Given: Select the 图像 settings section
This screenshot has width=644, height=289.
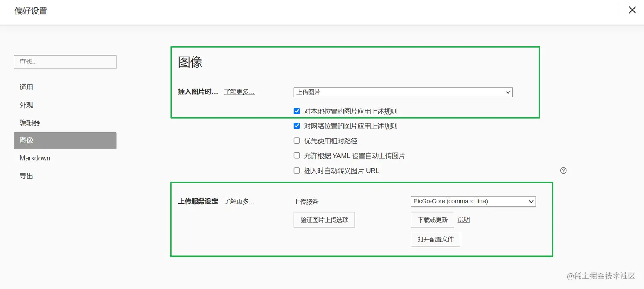Looking at the screenshot, I should [x=65, y=140].
